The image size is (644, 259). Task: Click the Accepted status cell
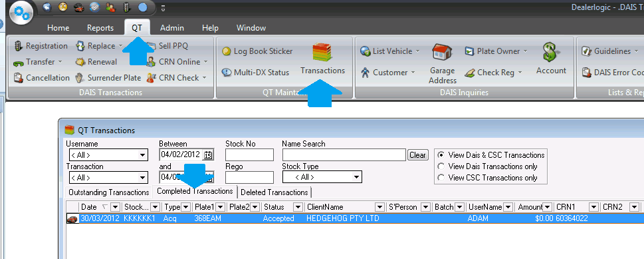pos(278,218)
